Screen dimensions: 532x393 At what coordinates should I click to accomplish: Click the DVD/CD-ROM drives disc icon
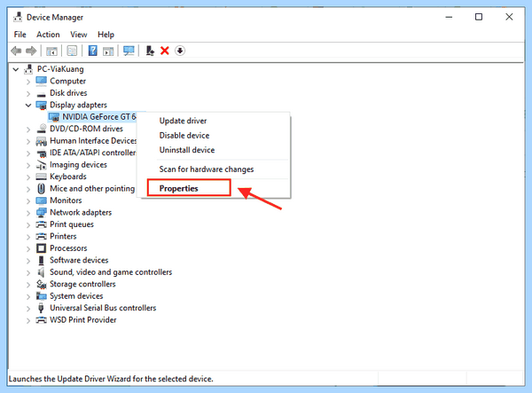(42, 129)
